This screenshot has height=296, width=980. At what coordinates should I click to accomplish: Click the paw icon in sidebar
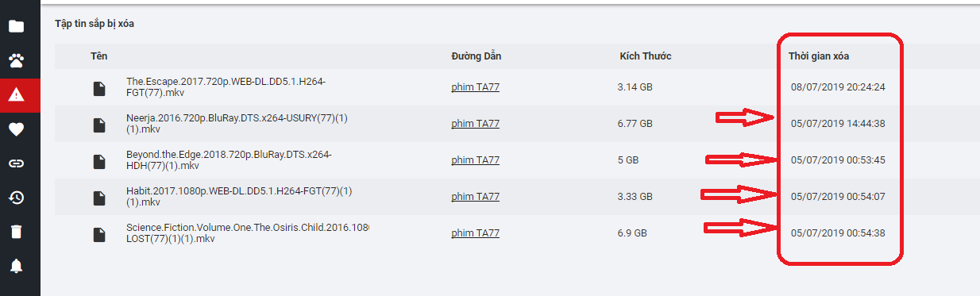click(x=16, y=60)
